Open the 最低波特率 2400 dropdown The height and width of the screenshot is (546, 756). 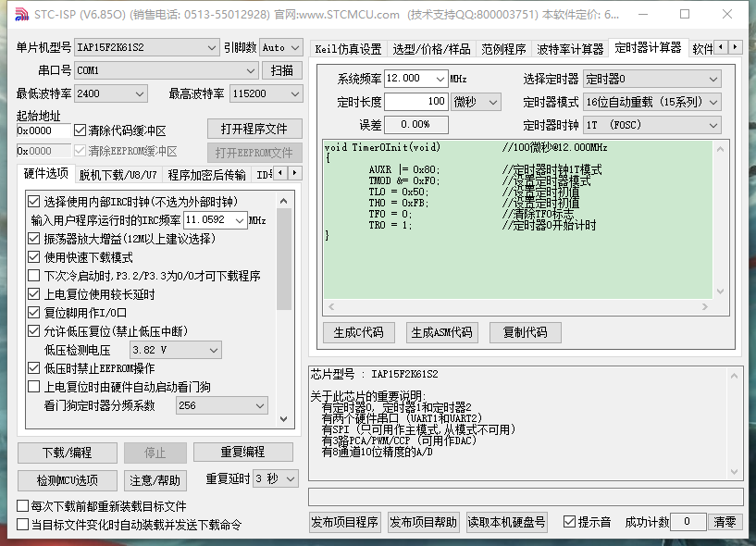111,93
